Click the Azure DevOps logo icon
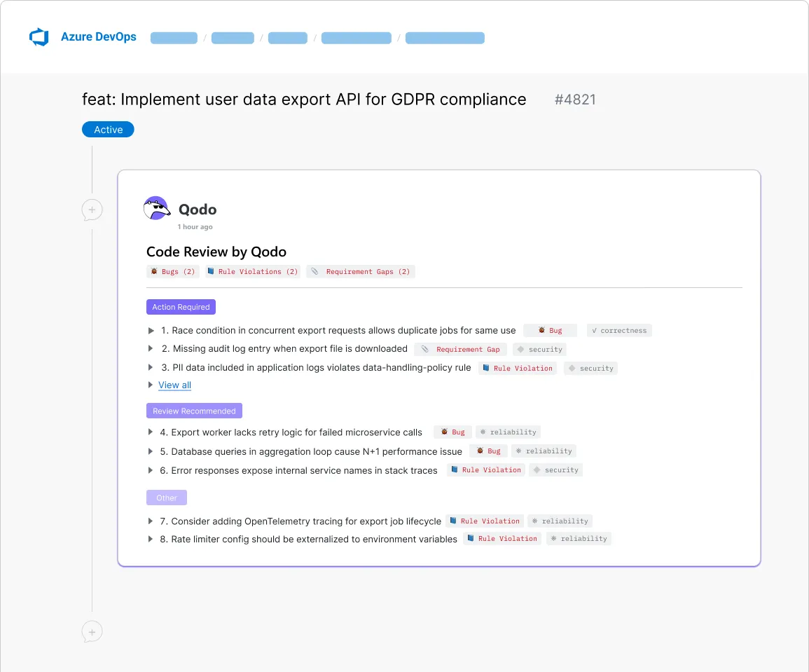 point(39,37)
